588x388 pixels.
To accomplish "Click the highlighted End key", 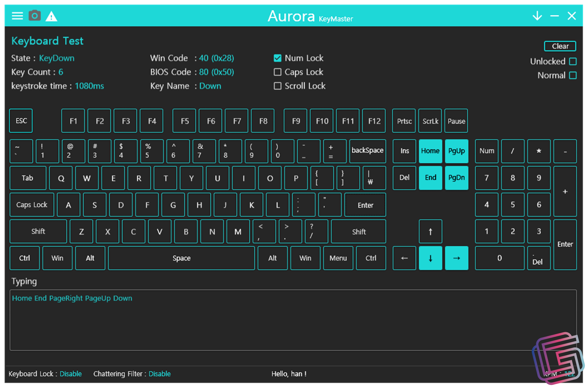I will coord(430,178).
